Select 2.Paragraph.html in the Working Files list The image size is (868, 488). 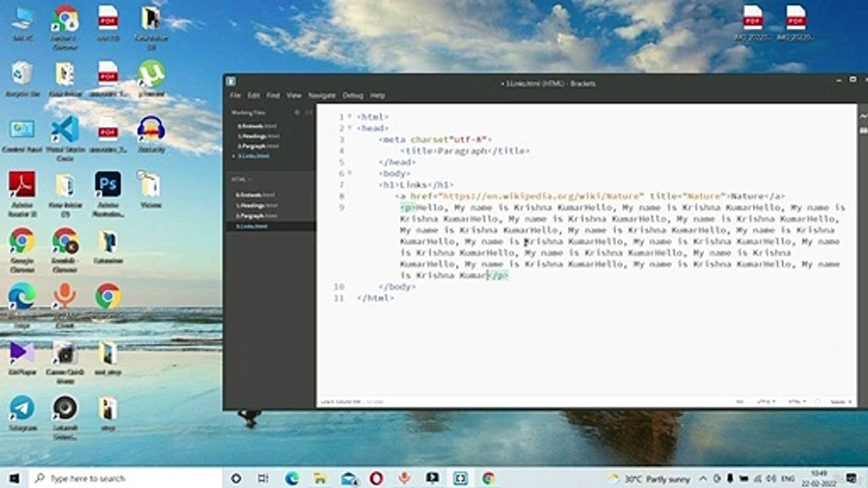(x=258, y=146)
